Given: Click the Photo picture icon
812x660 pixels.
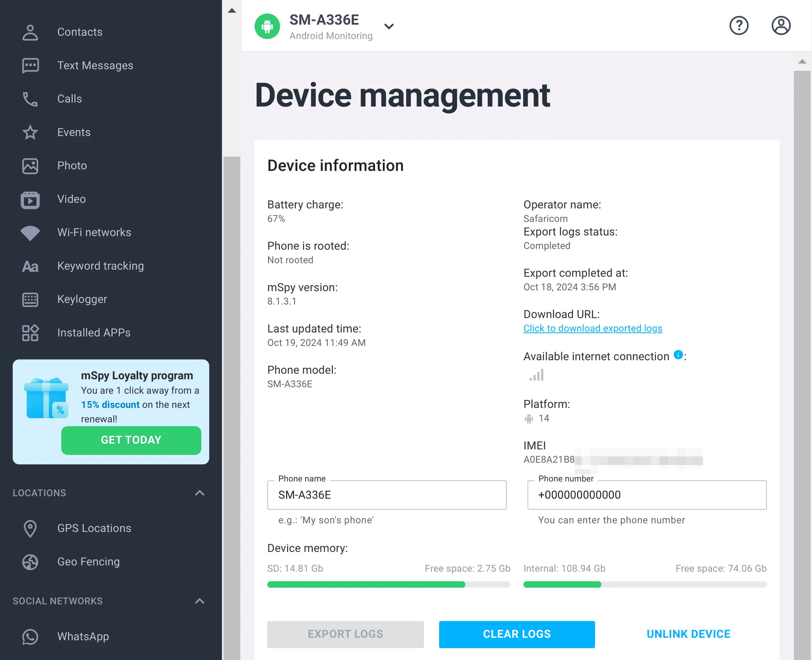Looking at the screenshot, I should (30, 166).
